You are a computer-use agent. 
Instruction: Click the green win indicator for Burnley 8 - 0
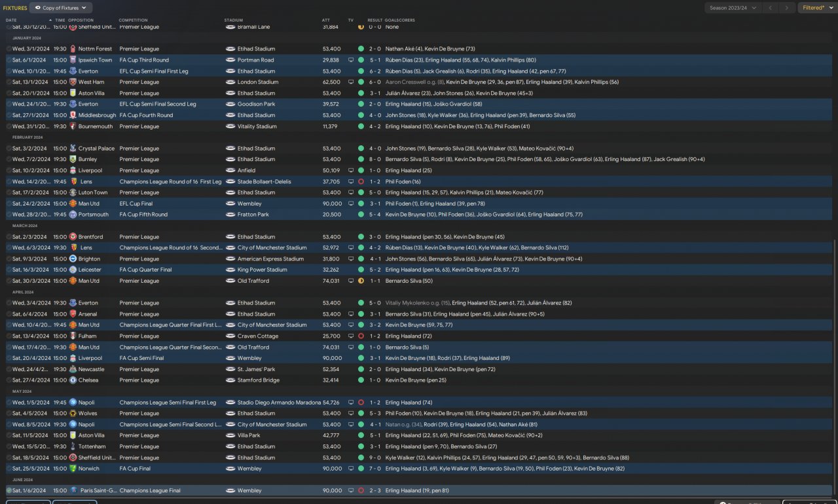coord(361,160)
